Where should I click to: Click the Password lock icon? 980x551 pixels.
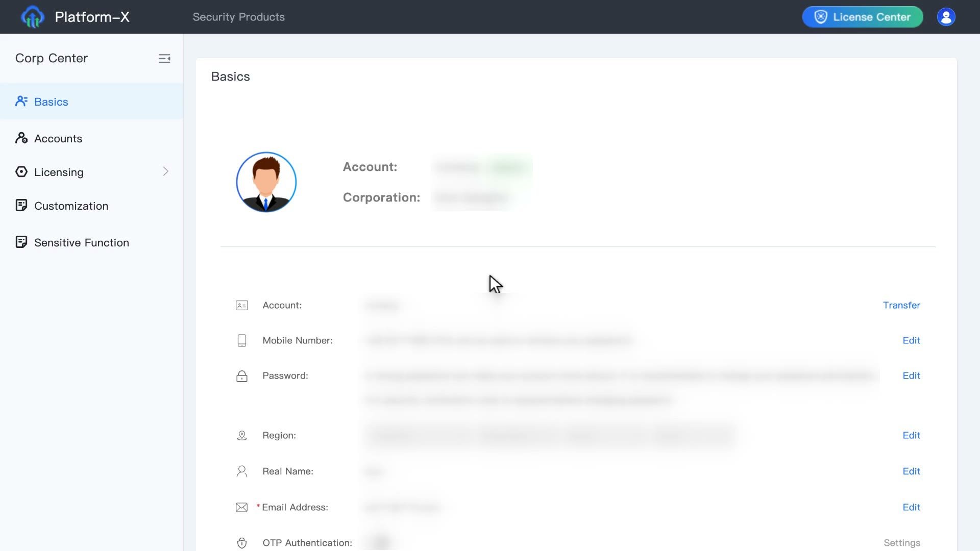pyautogui.click(x=242, y=376)
